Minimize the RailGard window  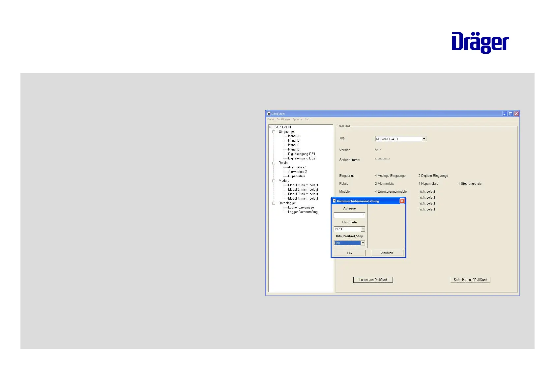coord(505,114)
